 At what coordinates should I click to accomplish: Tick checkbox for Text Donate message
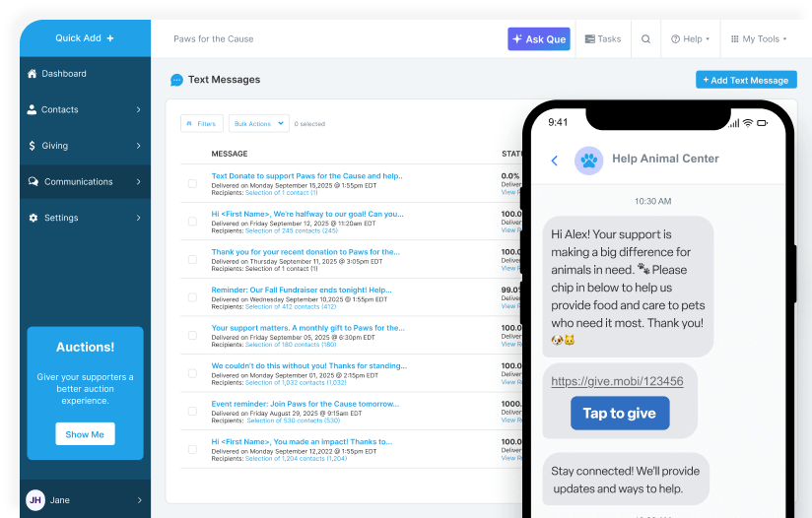click(x=192, y=183)
